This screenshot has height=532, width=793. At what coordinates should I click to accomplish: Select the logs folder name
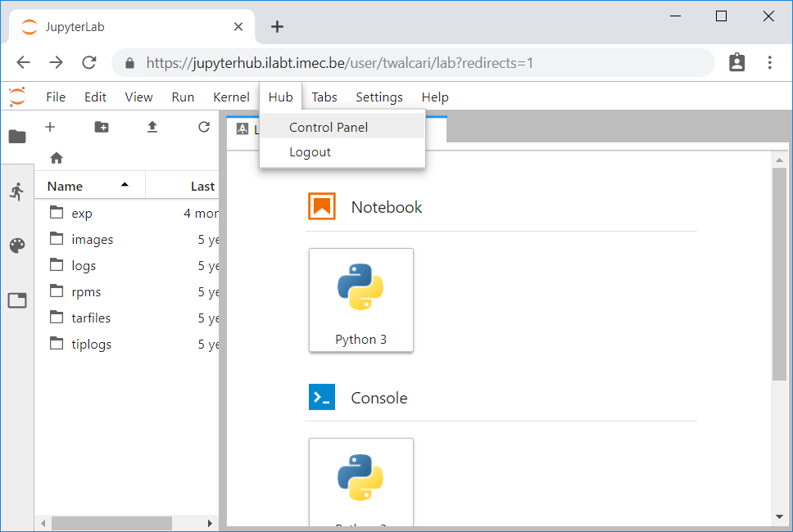(x=84, y=266)
